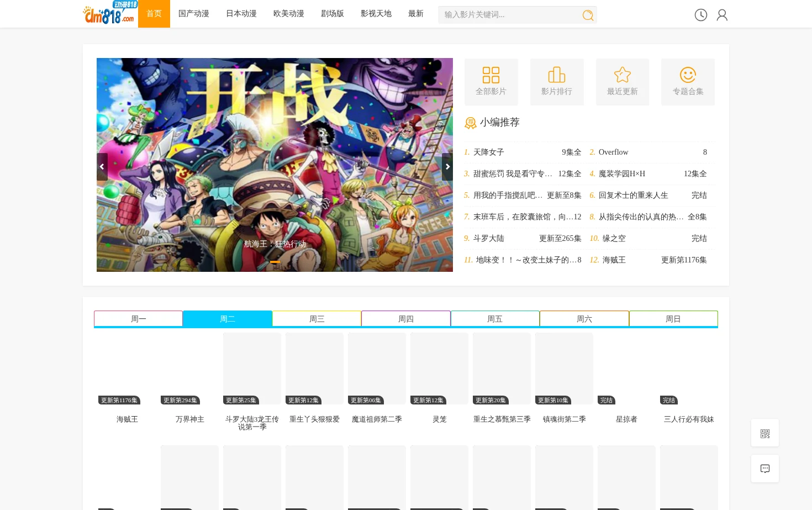Click the 小编推荐 medal icon
Screen dimensions: 812x510
click(x=470, y=123)
